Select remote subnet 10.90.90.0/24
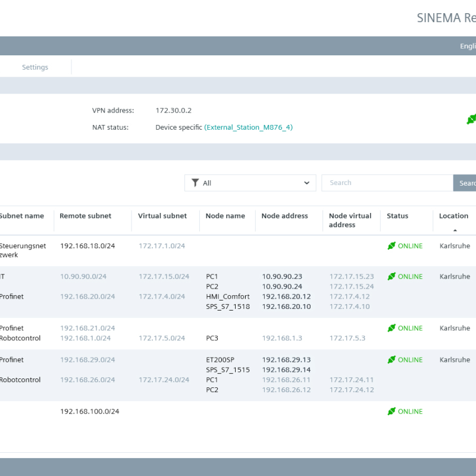Viewport: 476px width, 476px height. click(x=83, y=277)
